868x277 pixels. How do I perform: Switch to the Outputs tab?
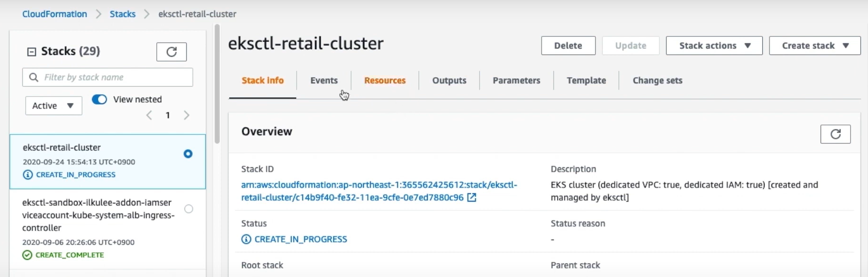point(449,80)
